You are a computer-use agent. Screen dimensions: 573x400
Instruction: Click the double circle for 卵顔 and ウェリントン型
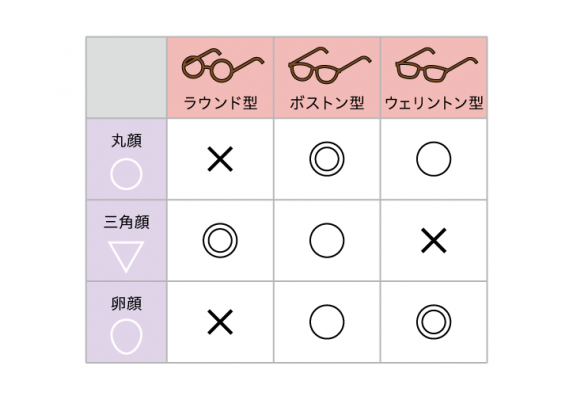pyautogui.click(x=433, y=322)
